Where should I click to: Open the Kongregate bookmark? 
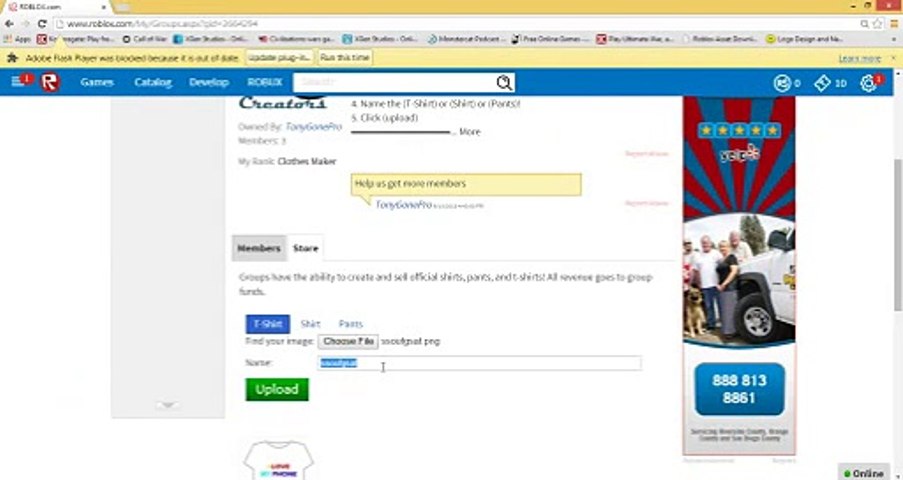click(x=75, y=39)
